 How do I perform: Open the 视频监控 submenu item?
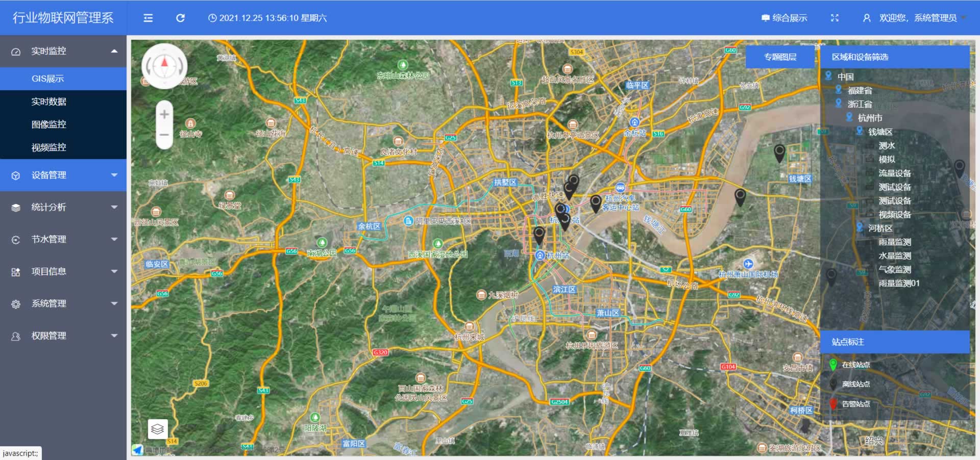(x=49, y=147)
